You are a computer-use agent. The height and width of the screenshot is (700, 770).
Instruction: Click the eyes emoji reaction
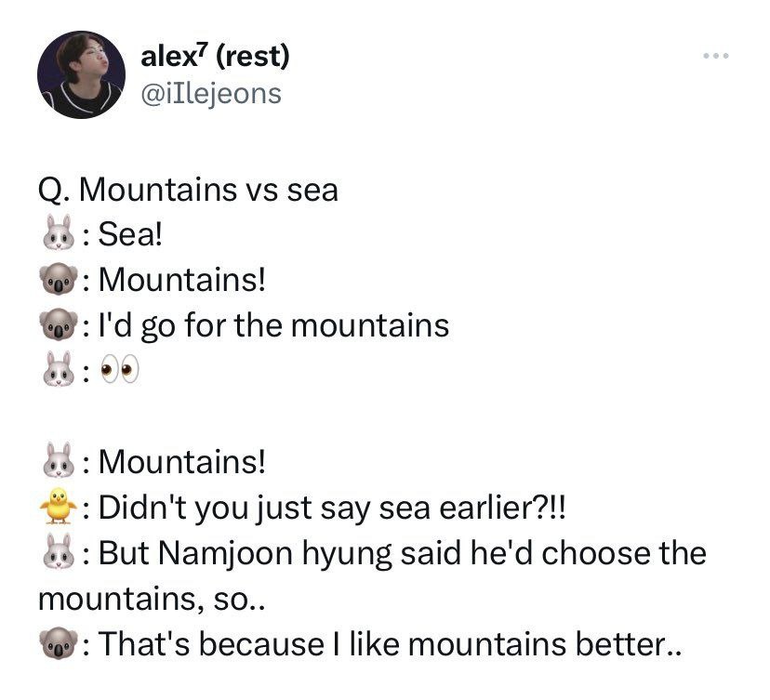[x=120, y=369]
